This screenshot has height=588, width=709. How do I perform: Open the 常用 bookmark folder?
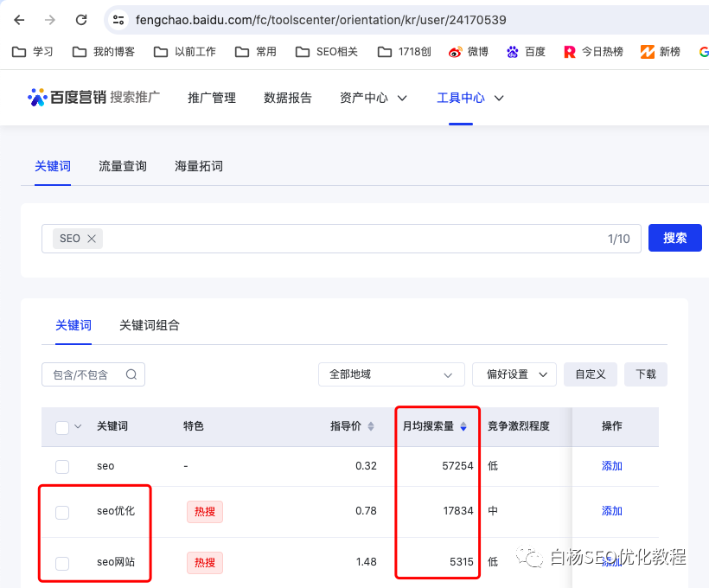[x=256, y=52]
